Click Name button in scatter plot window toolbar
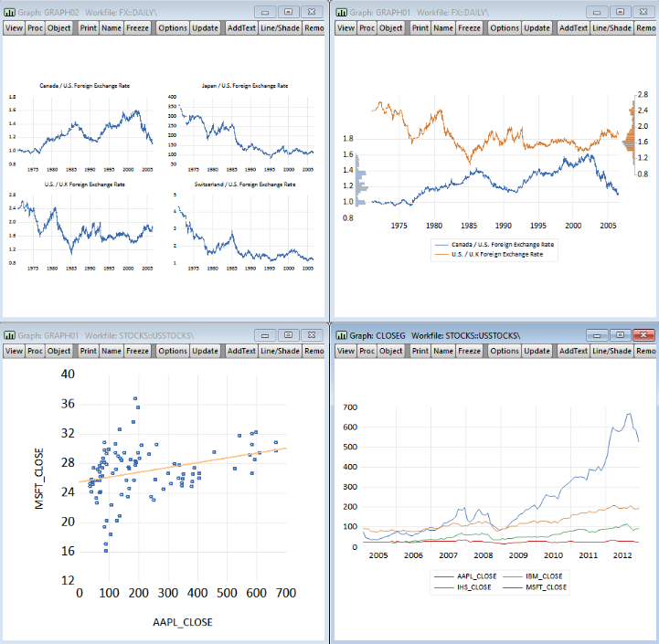This screenshot has width=659, height=644. [x=112, y=351]
